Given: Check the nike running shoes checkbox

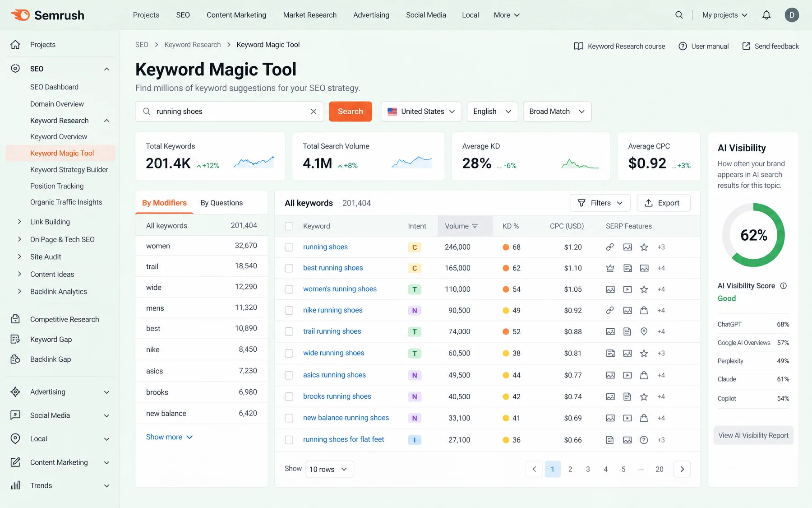Looking at the screenshot, I should [289, 310].
